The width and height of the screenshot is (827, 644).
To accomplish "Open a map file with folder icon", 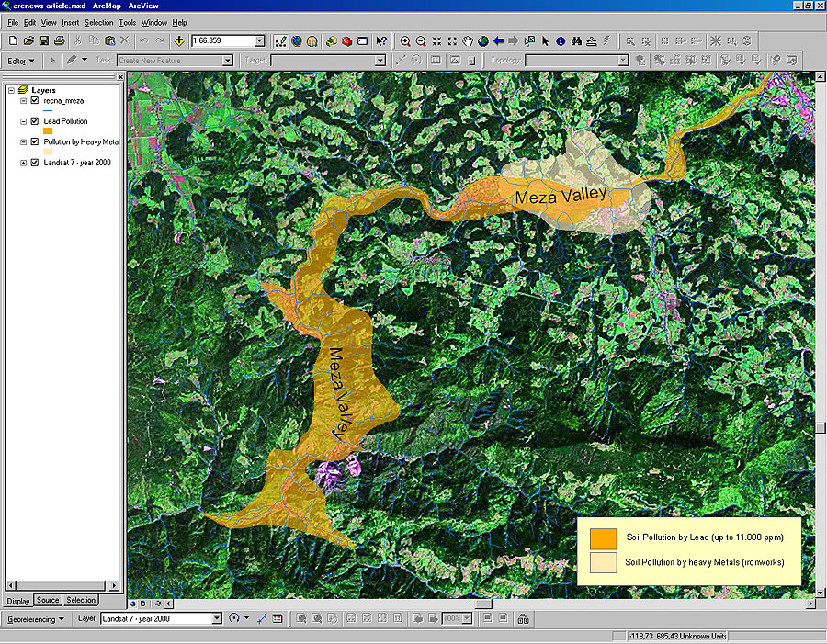I will tap(28, 40).
